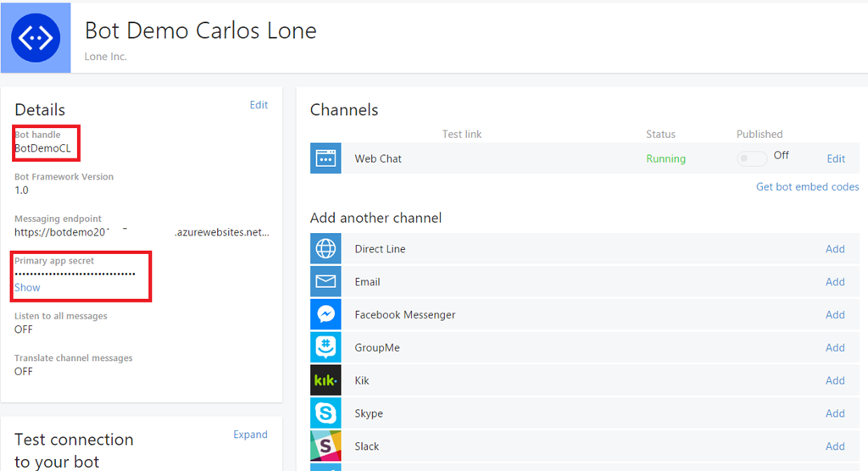
Task: Click the GroupMe channel icon
Action: pos(325,347)
